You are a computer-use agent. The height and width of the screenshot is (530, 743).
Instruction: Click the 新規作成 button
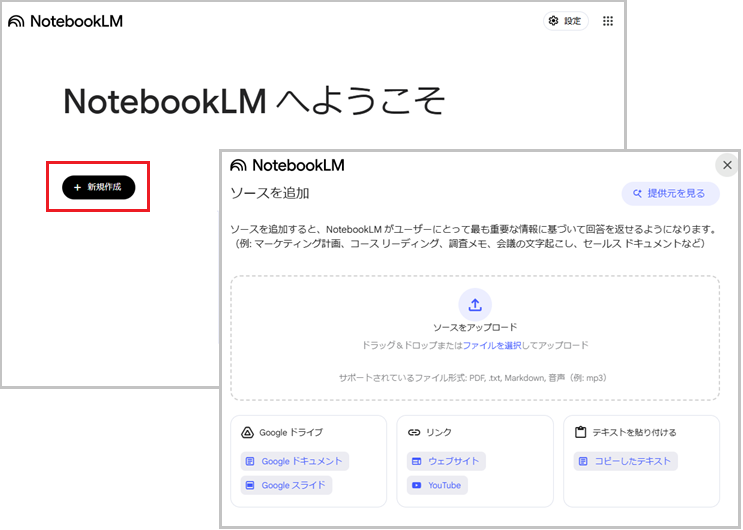(99, 187)
